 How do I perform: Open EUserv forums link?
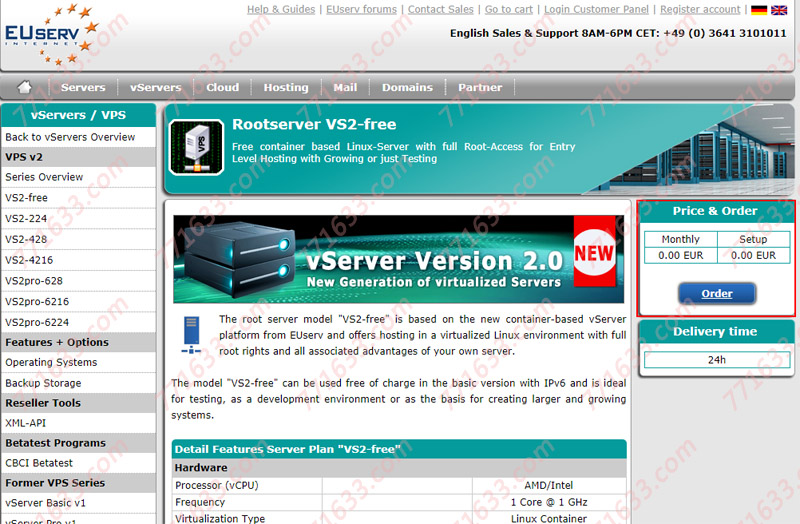(x=361, y=9)
